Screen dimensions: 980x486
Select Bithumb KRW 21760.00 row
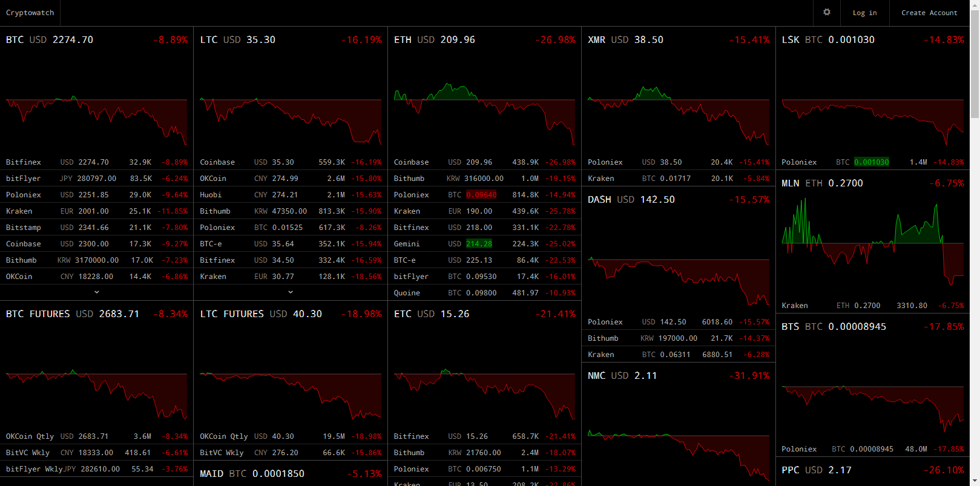pyautogui.click(x=484, y=453)
